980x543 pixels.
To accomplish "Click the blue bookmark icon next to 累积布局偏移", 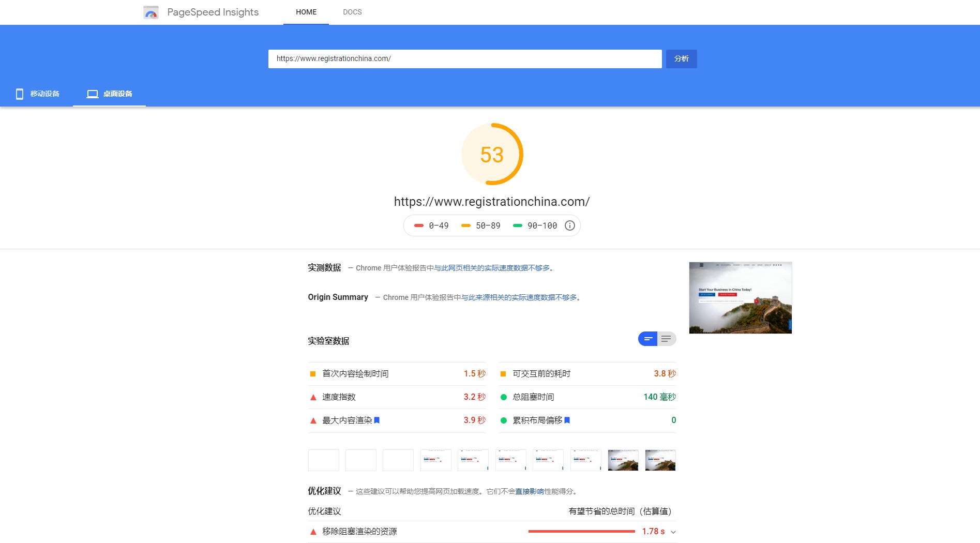I will 567,420.
